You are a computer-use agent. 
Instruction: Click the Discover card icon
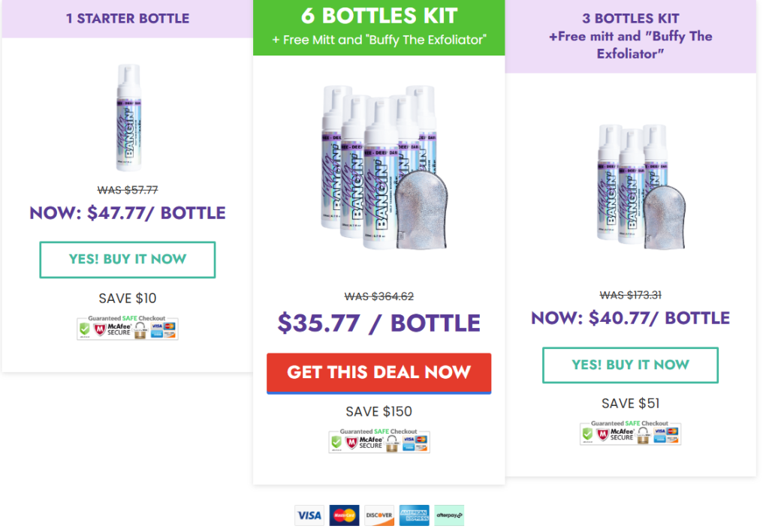click(379, 515)
